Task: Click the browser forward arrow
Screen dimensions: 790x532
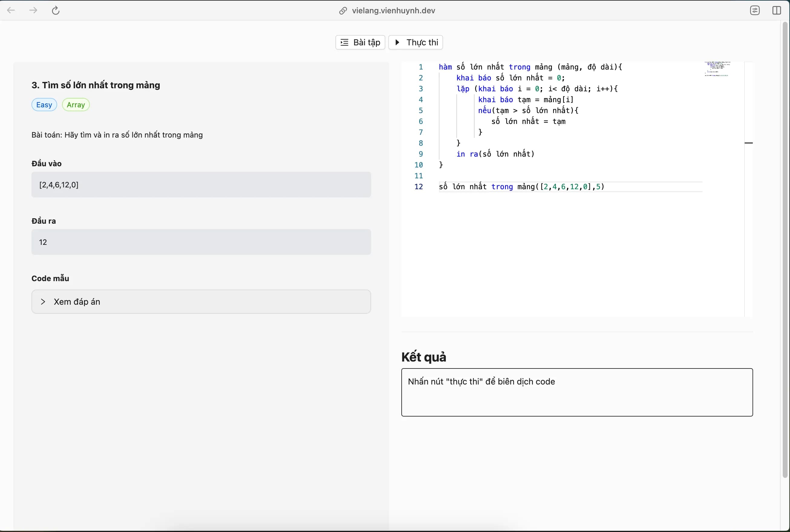Action: [33, 10]
